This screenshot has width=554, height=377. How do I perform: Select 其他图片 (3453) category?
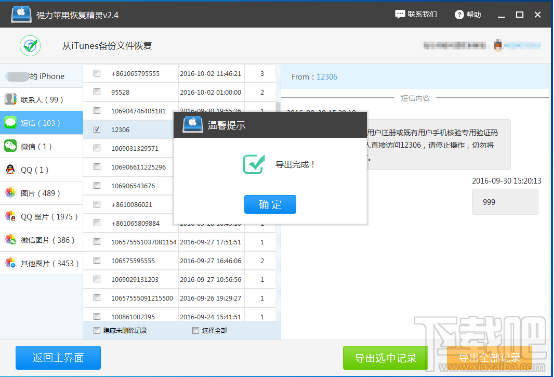(41, 263)
